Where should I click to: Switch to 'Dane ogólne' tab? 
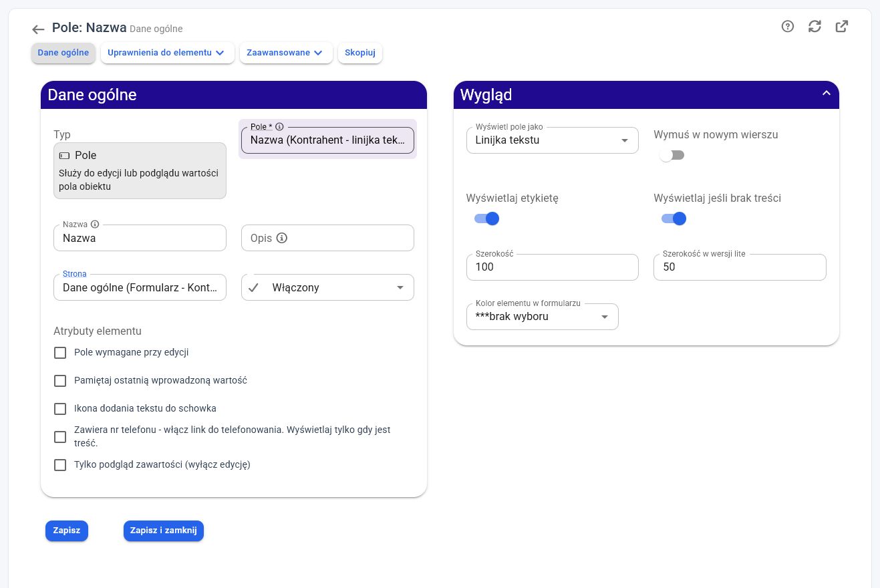click(x=63, y=53)
